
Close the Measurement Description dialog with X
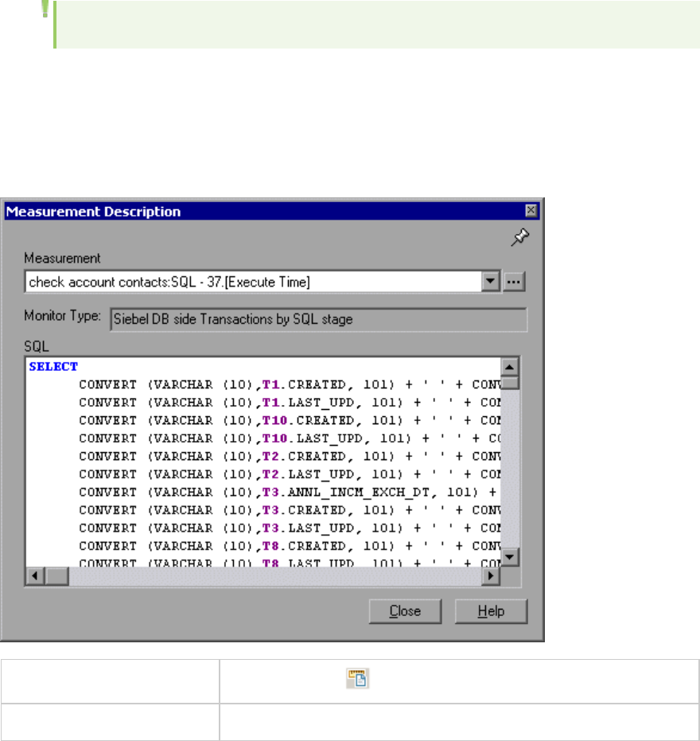coord(531,210)
